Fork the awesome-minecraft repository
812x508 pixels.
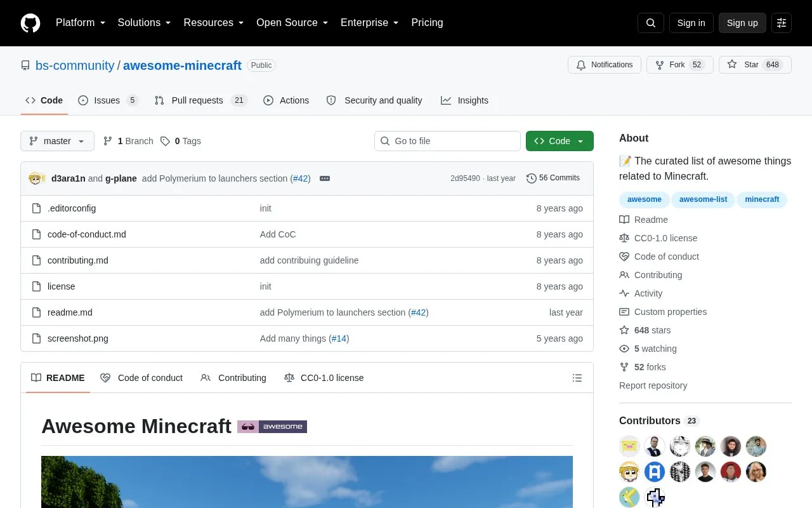[680, 65]
